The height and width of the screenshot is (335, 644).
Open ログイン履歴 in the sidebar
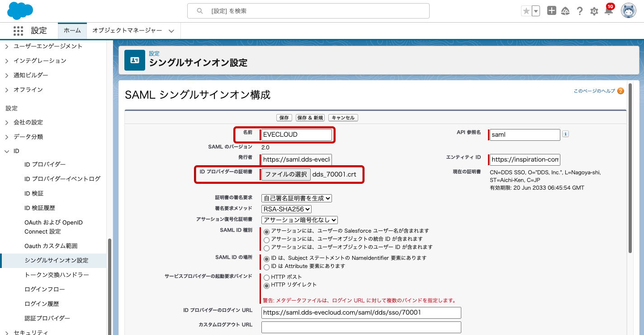tap(42, 304)
